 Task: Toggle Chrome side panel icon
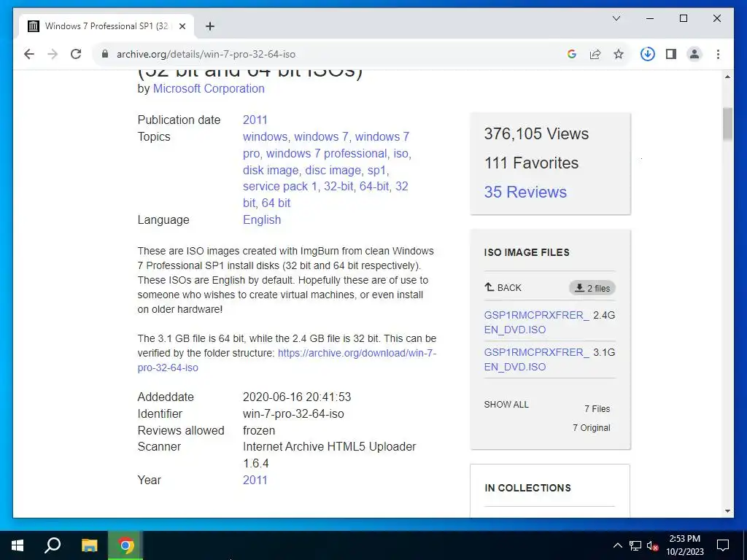671,54
